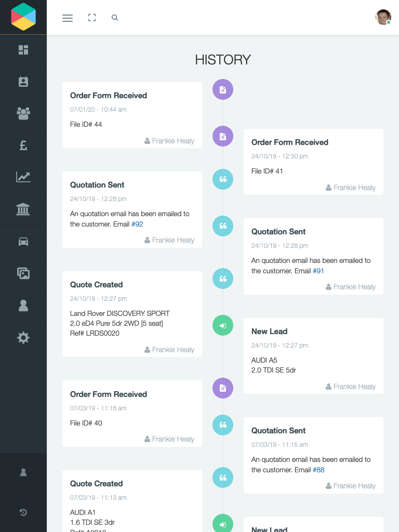
Task: Select the contacts card icon in the sidebar
Action: [x=23, y=81]
